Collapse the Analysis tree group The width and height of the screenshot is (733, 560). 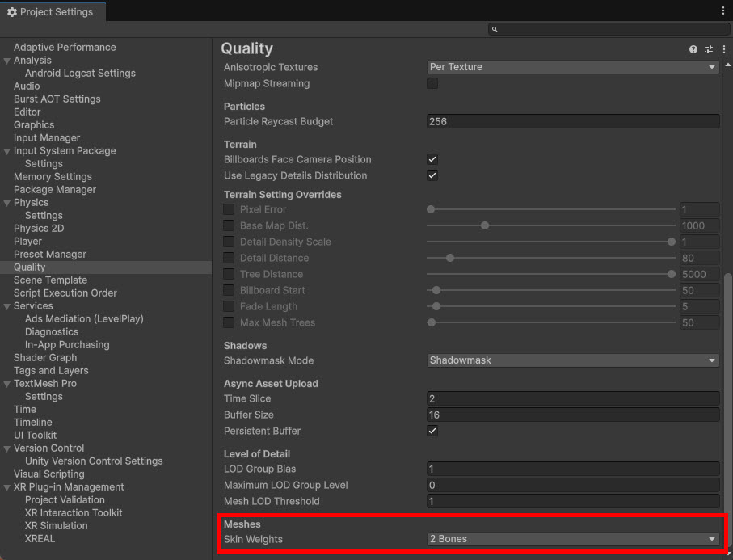7,61
